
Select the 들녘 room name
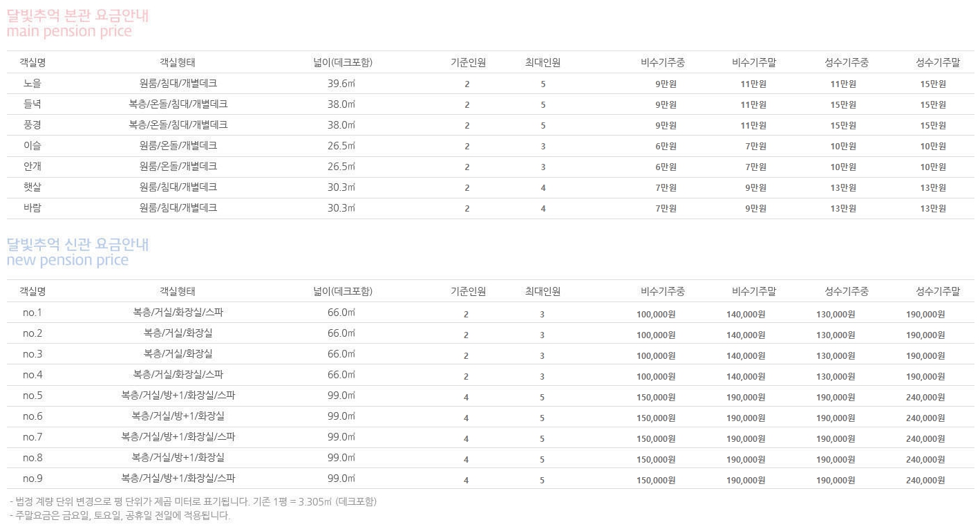click(x=32, y=104)
